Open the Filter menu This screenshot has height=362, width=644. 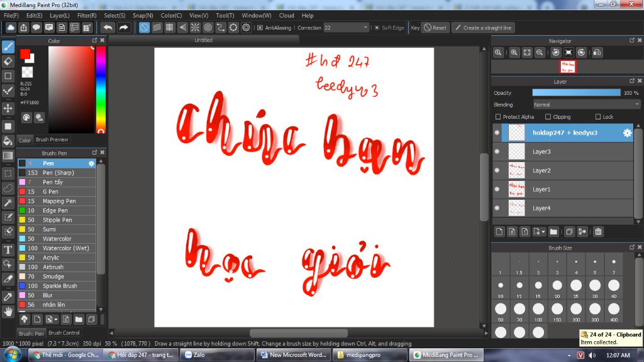click(x=87, y=16)
